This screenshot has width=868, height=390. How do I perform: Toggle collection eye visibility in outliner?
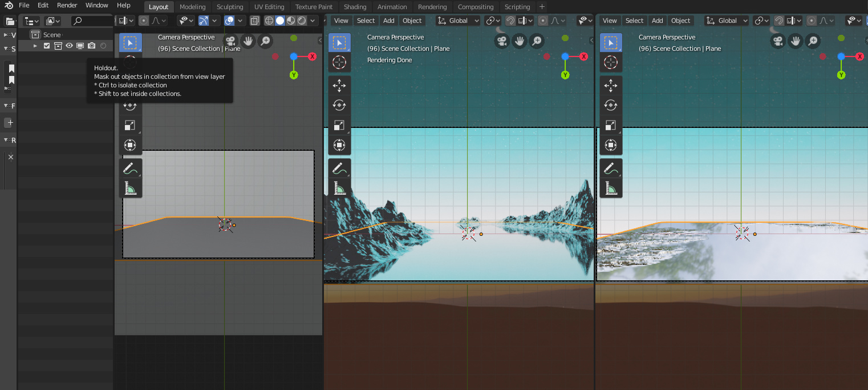tap(70, 46)
